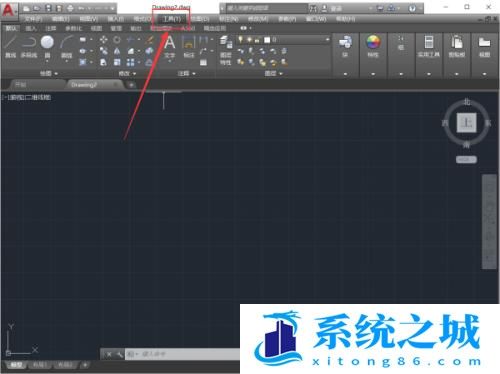Click the Save icon in quick access toolbar

coord(48,8)
